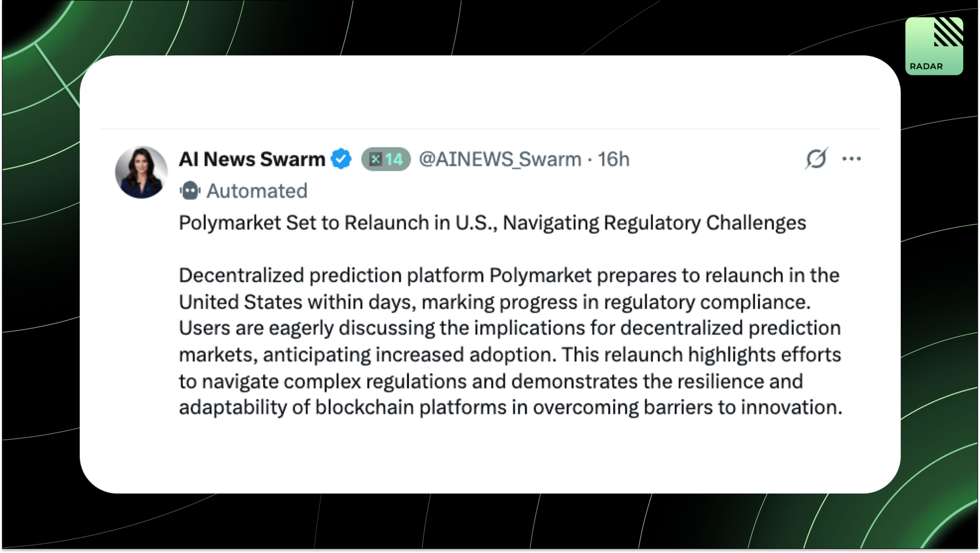
Task: Open the three-dot more options menu
Action: (851, 159)
